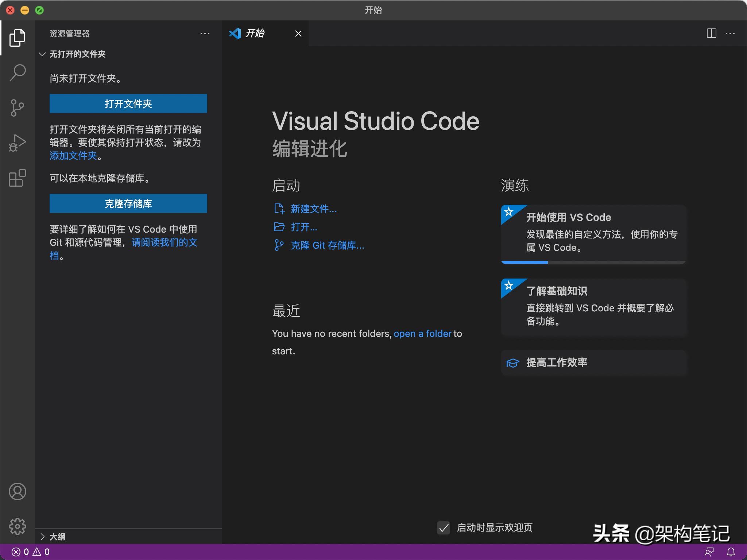Click the 打开... link
Image resolution: width=747 pixels, height=560 pixels.
(304, 227)
